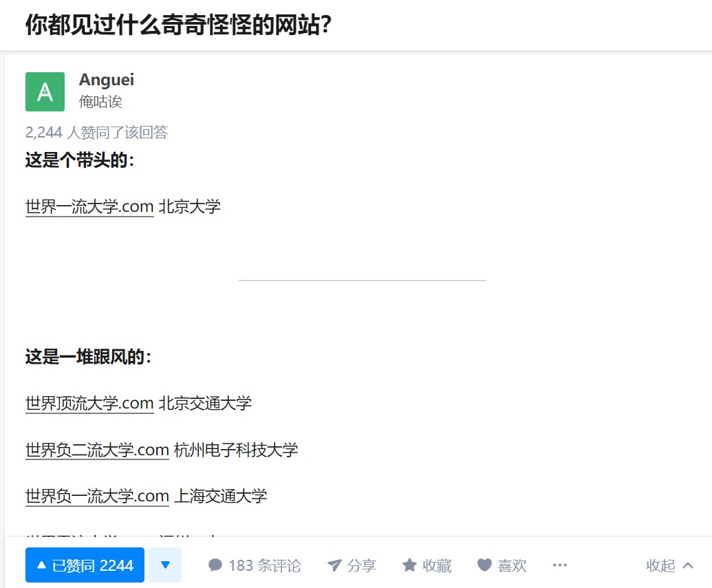Click the comment bubble icon
The image size is (712, 588).
pyautogui.click(x=215, y=565)
